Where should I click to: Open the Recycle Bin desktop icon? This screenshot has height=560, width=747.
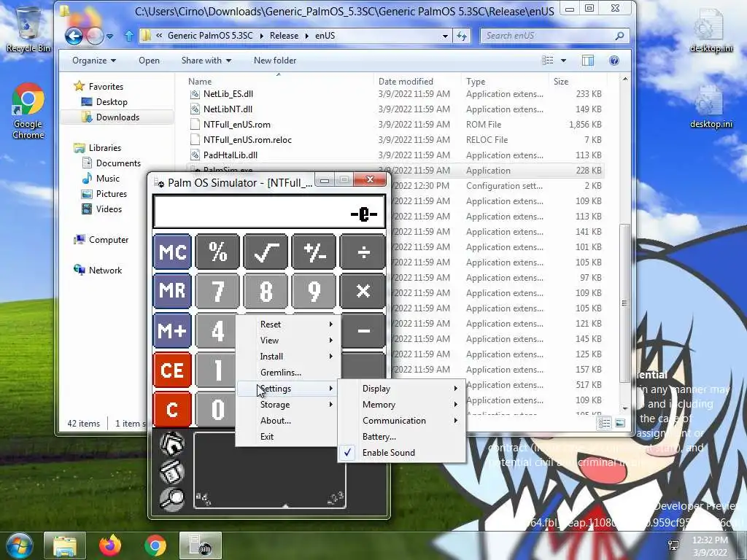[x=28, y=28]
